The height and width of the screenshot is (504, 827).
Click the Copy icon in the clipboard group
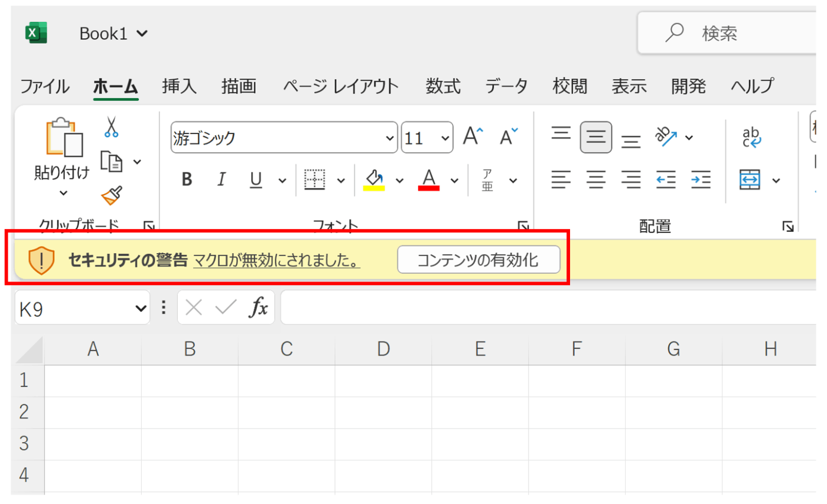pyautogui.click(x=112, y=161)
